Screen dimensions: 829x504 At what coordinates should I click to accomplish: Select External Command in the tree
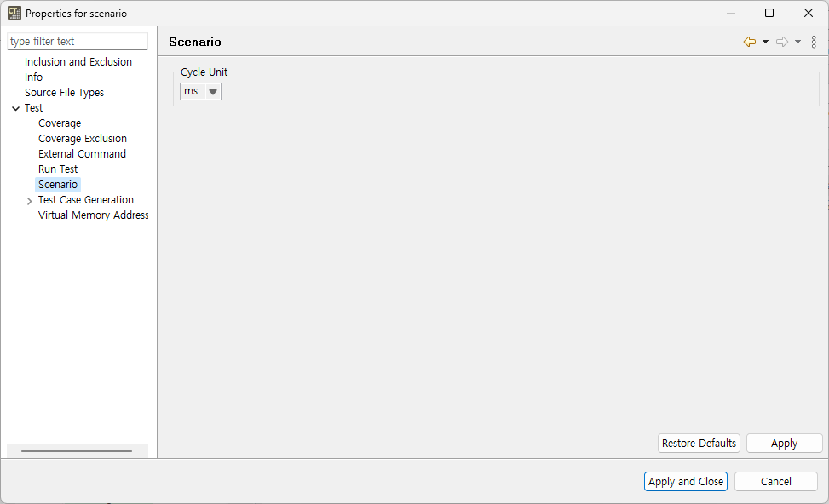pos(82,154)
